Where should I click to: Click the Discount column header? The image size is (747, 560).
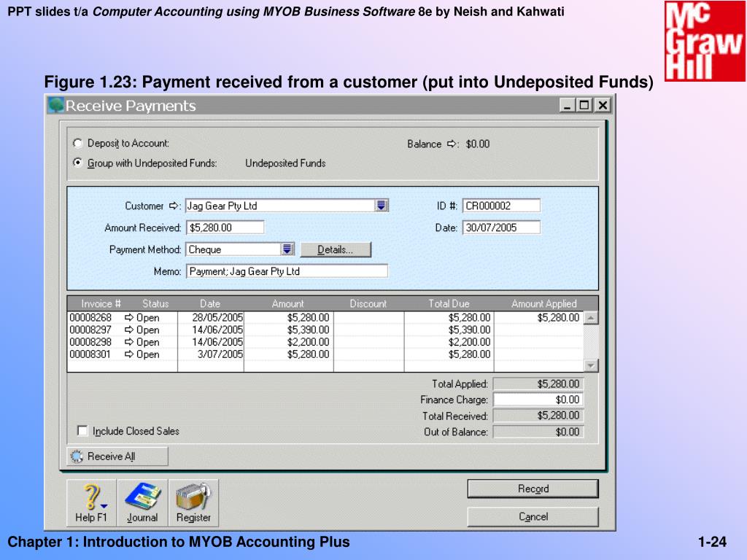[x=368, y=304]
